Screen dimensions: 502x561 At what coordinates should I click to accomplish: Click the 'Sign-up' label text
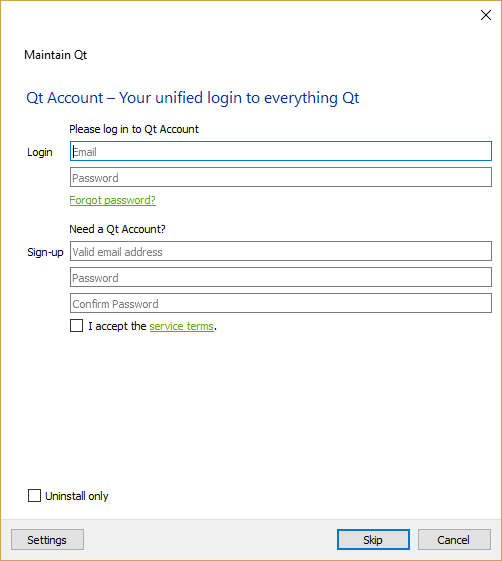[45, 253]
